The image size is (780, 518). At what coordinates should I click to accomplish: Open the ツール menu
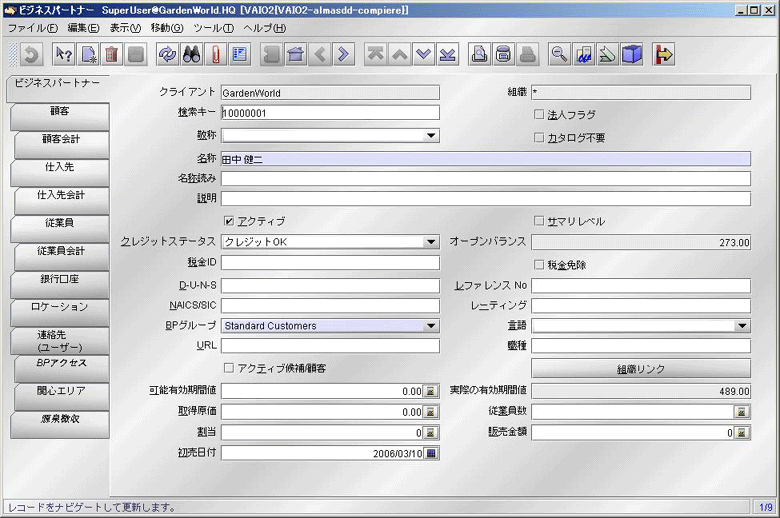point(213,28)
